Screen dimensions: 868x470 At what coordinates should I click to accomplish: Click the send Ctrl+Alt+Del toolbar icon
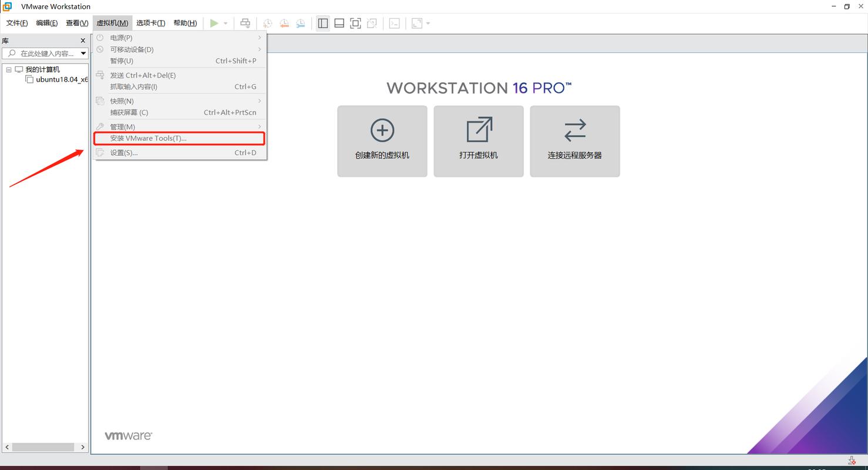245,23
